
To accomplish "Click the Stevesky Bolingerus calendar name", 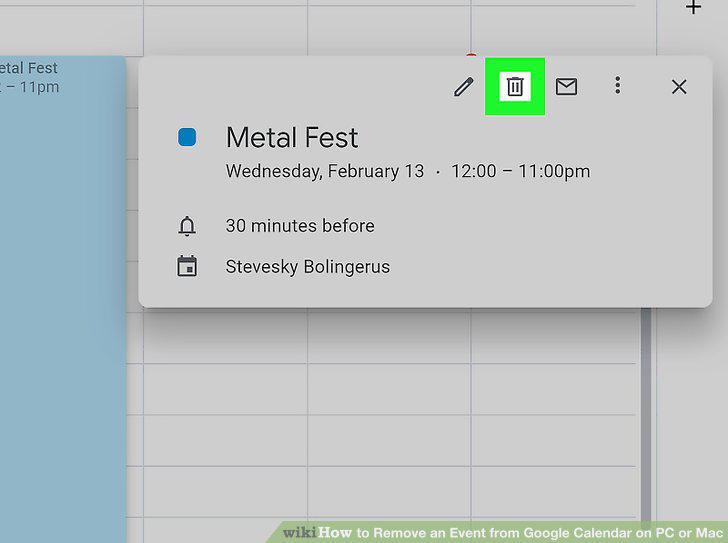I will pyautogui.click(x=307, y=267).
